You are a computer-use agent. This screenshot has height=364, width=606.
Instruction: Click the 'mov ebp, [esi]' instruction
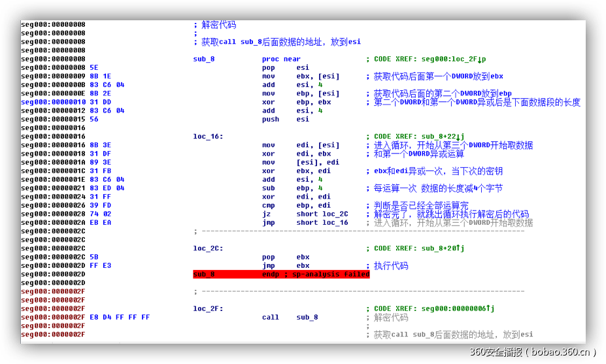click(x=301, y=93)
